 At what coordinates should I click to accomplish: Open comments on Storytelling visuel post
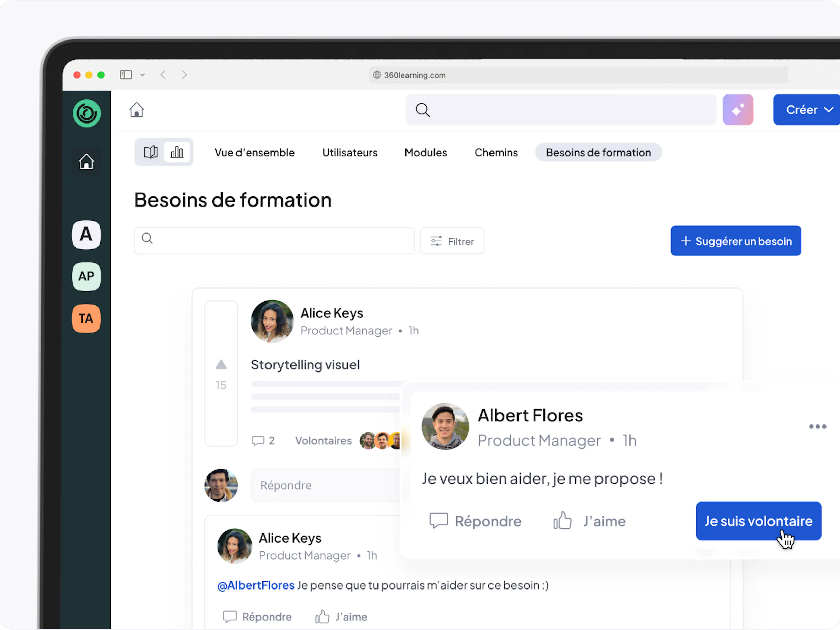[x=263, y=440]
